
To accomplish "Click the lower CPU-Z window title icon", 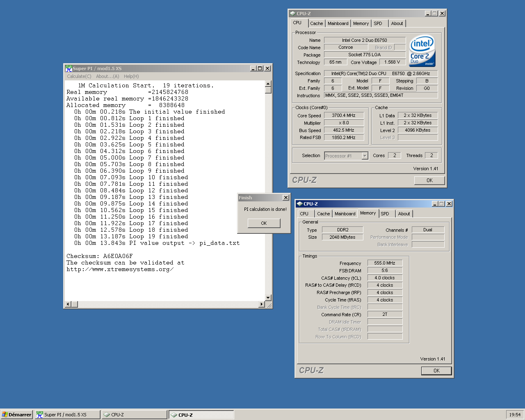I will coord(299,204).
